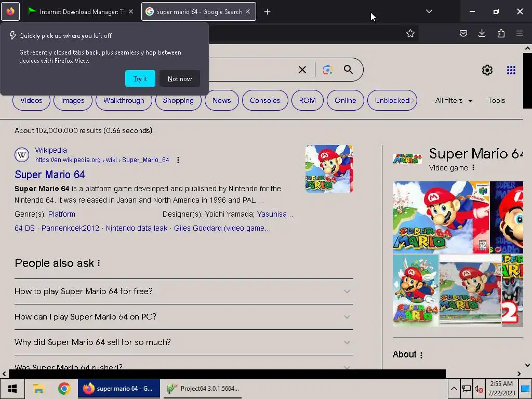Open the Pannenkoek2012 sitelink
Screen dimensions: 532x399
point(70,228)
